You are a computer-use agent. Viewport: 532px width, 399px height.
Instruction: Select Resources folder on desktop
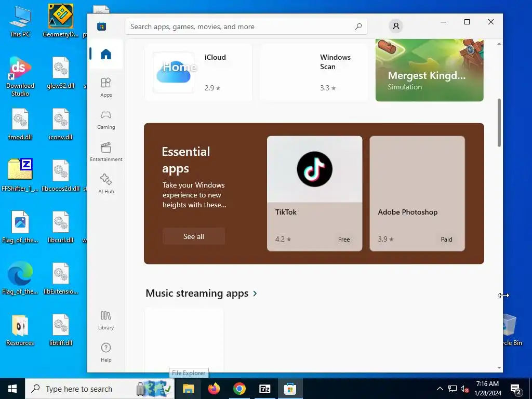pyautogui.click(x=20, y=330)
